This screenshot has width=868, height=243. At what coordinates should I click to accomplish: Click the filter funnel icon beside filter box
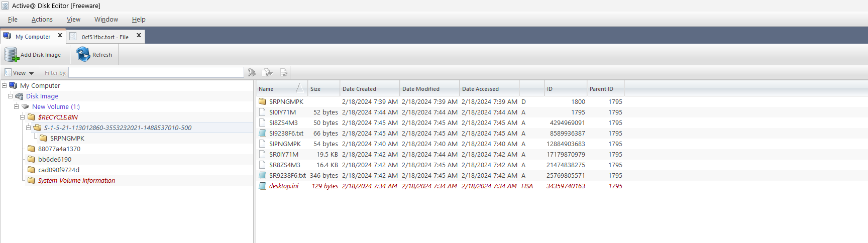coord(252,73)
